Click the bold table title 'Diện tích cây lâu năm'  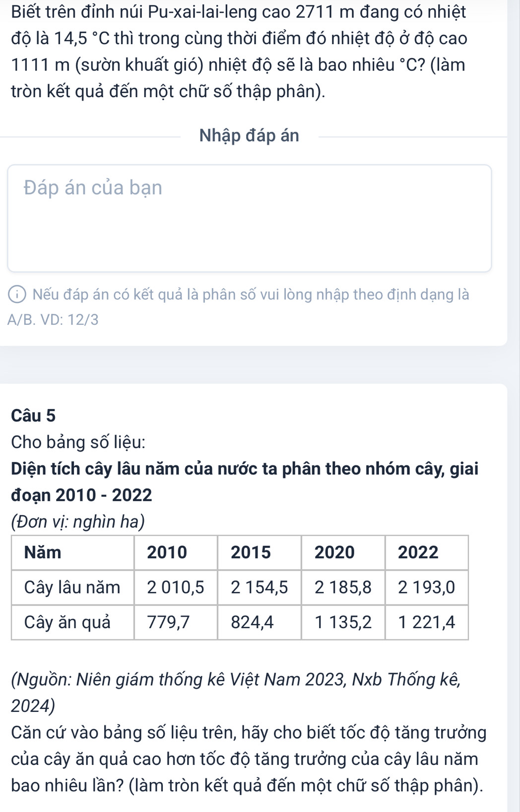click(x=245, y=481)
